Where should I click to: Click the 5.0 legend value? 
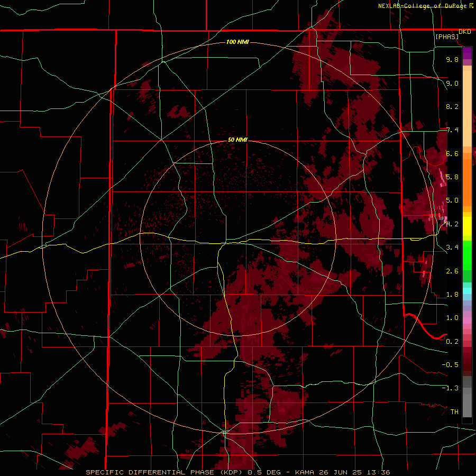[x=452, y=200]
